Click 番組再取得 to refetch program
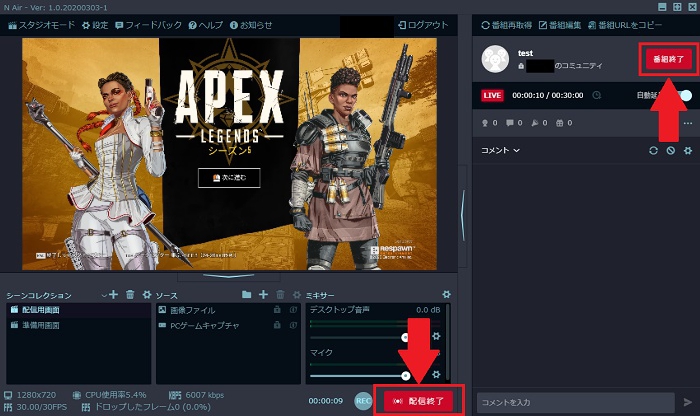 (x=507, y=25)
